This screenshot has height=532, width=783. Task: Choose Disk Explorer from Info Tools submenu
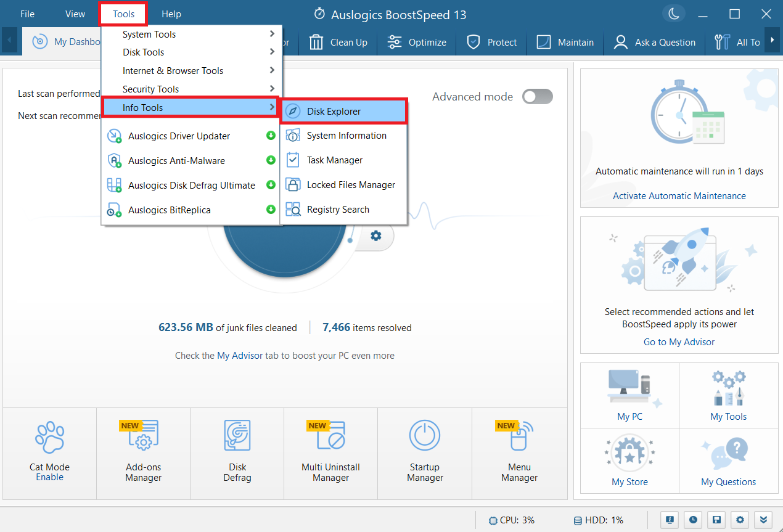tap(344, 112)
